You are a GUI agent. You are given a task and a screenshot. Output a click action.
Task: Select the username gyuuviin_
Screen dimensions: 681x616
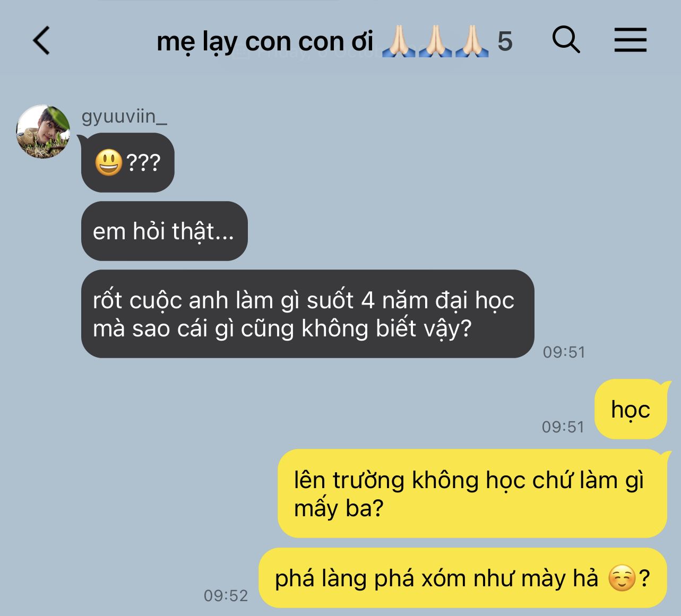click(x=124, y=116)
